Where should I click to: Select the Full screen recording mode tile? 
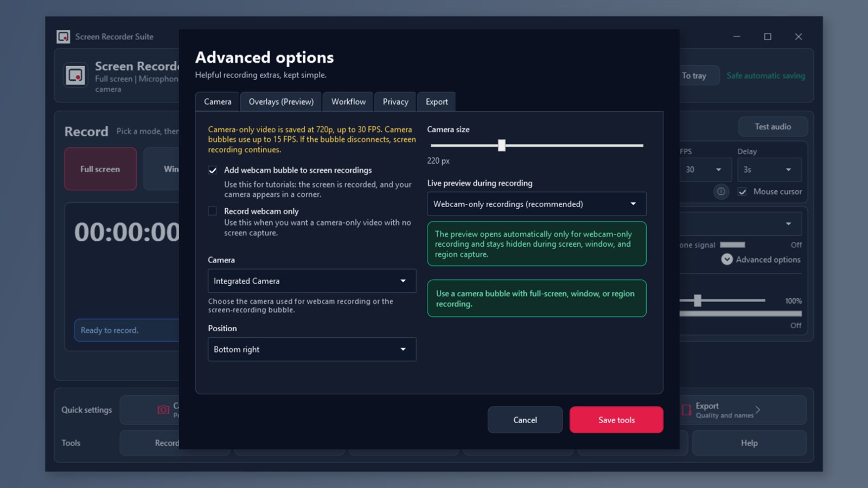click(100, 169)
